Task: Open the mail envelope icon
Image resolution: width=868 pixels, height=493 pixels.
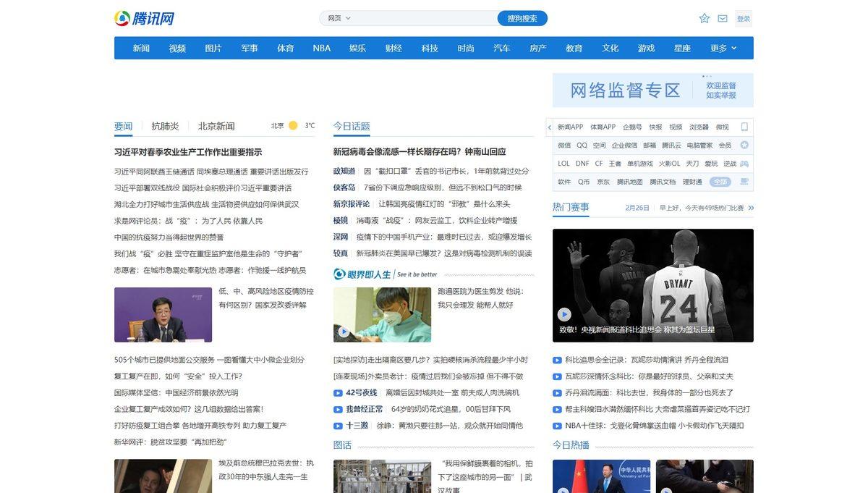Action: click(723, 19)
